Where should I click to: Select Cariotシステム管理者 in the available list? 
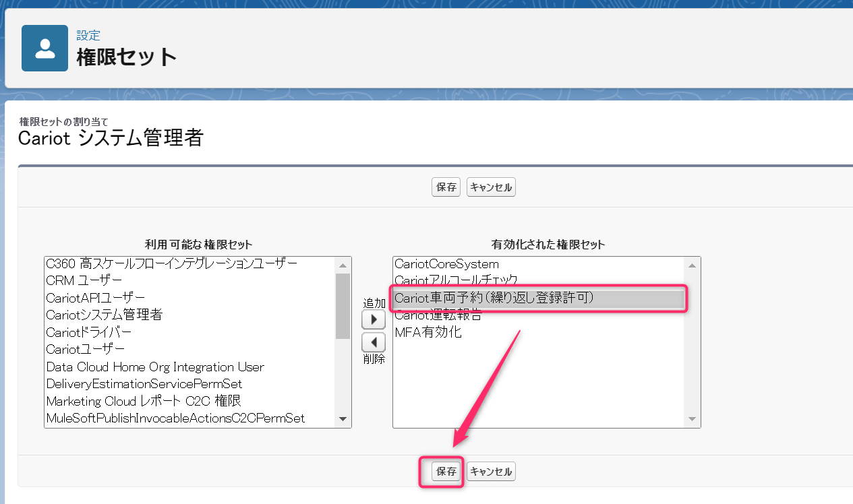click(x=189, y=315)
